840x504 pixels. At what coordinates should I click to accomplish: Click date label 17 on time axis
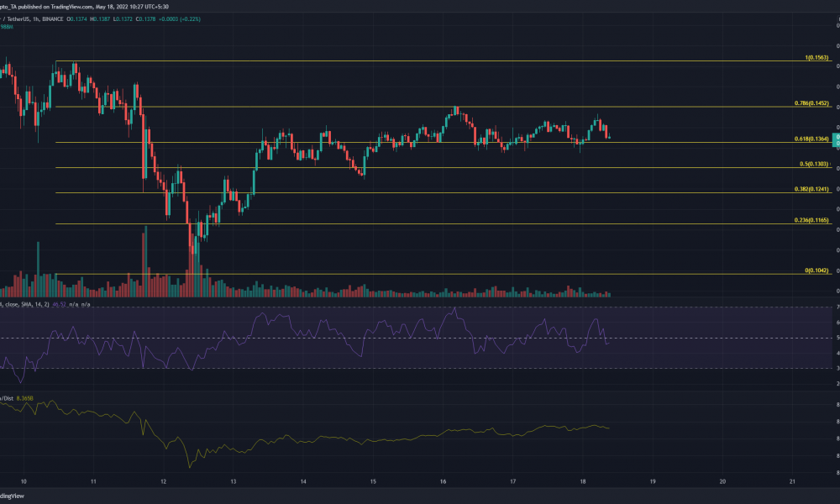pos(512,481)
